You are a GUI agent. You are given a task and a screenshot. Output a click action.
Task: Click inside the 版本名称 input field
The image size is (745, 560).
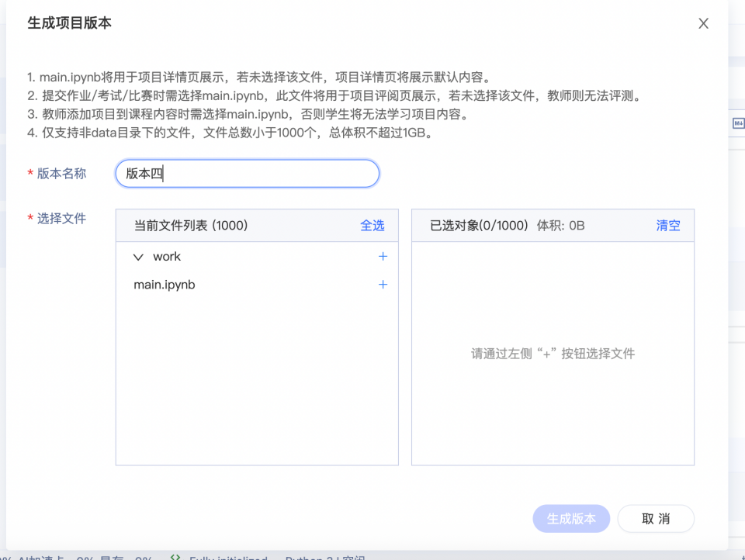pos(246,173)
